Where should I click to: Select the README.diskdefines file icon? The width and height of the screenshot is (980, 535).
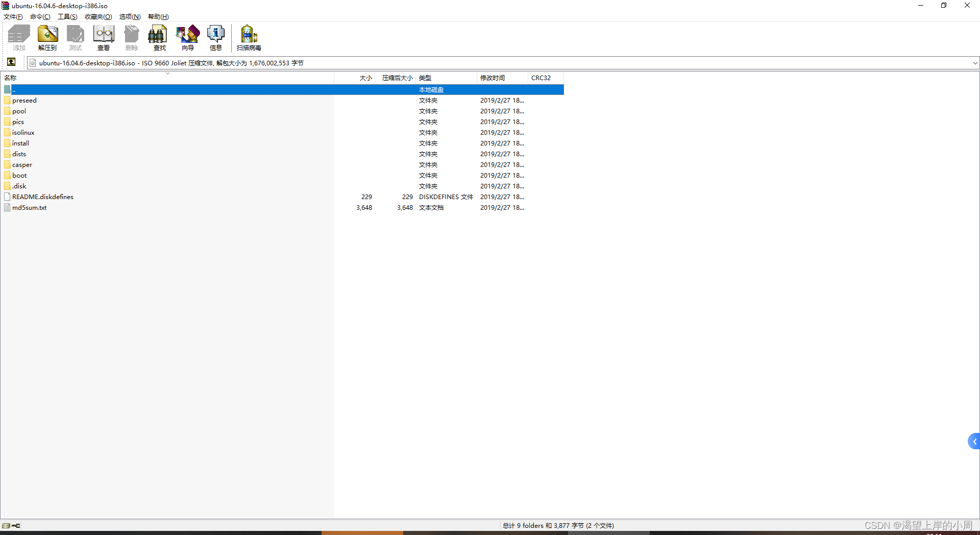click(x=7, y=197)
